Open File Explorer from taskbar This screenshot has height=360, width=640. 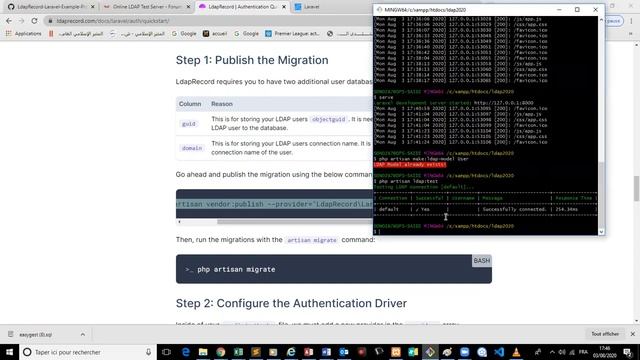(x=203, y=352)
